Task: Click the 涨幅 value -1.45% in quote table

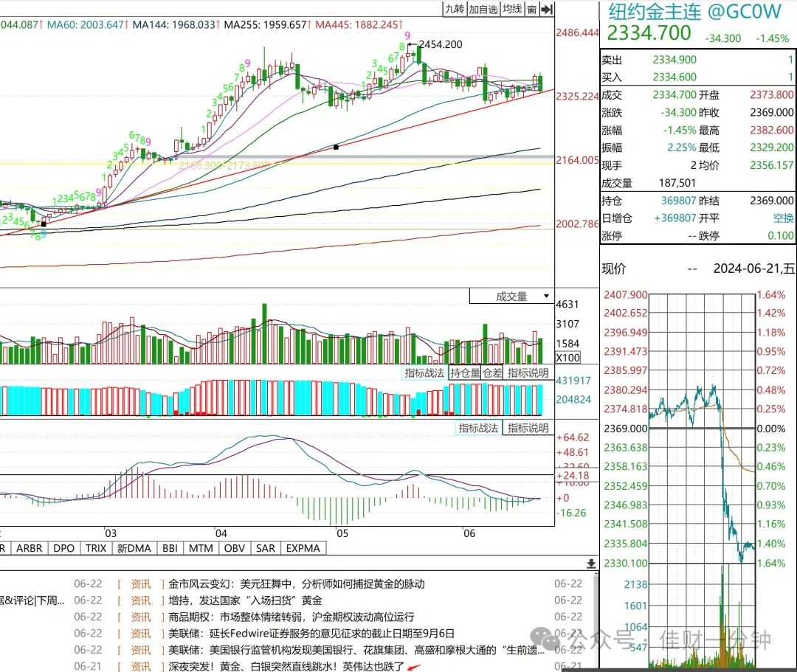Action: (680, 130)
